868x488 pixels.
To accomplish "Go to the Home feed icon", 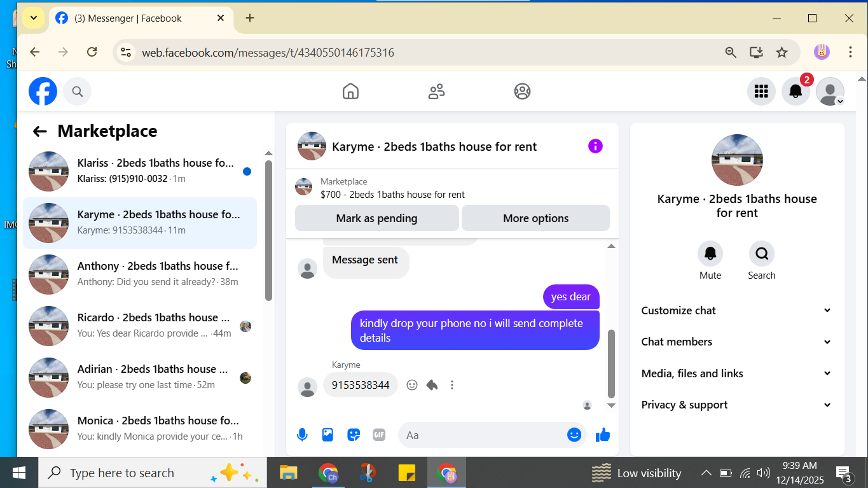I will 350,92.
